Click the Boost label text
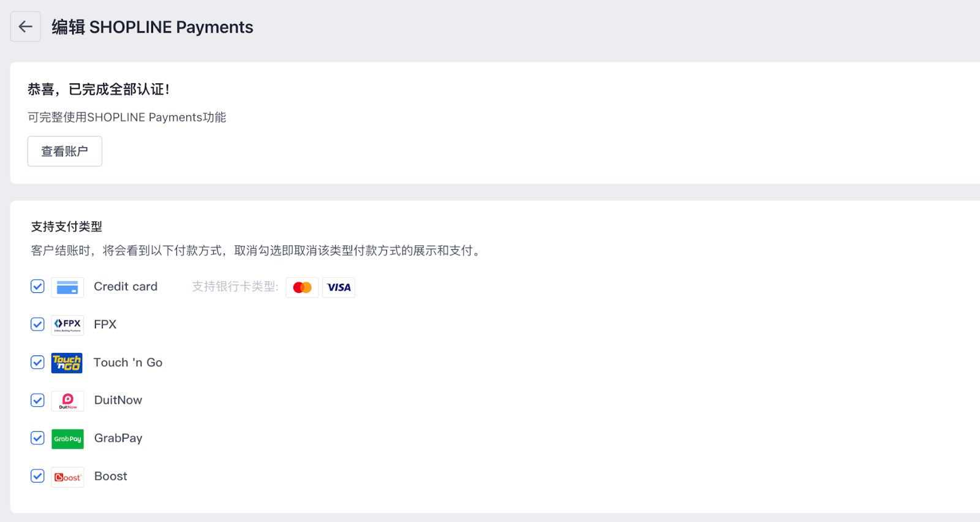 click(x=111, y=476)
